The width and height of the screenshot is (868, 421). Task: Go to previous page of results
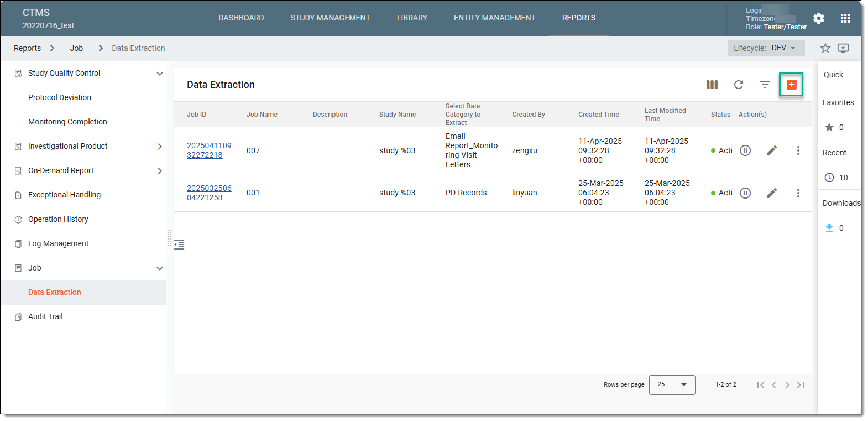click(774, 385)
